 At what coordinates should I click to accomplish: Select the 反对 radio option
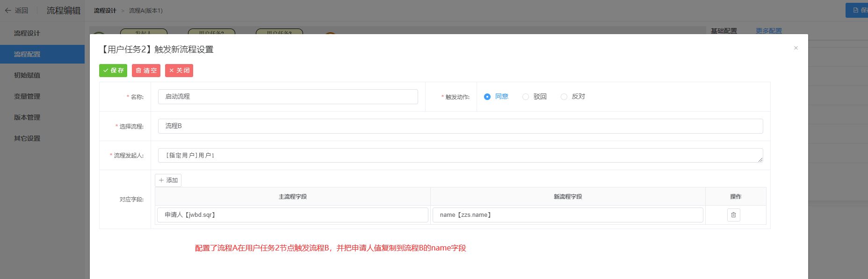click(564, 97)
